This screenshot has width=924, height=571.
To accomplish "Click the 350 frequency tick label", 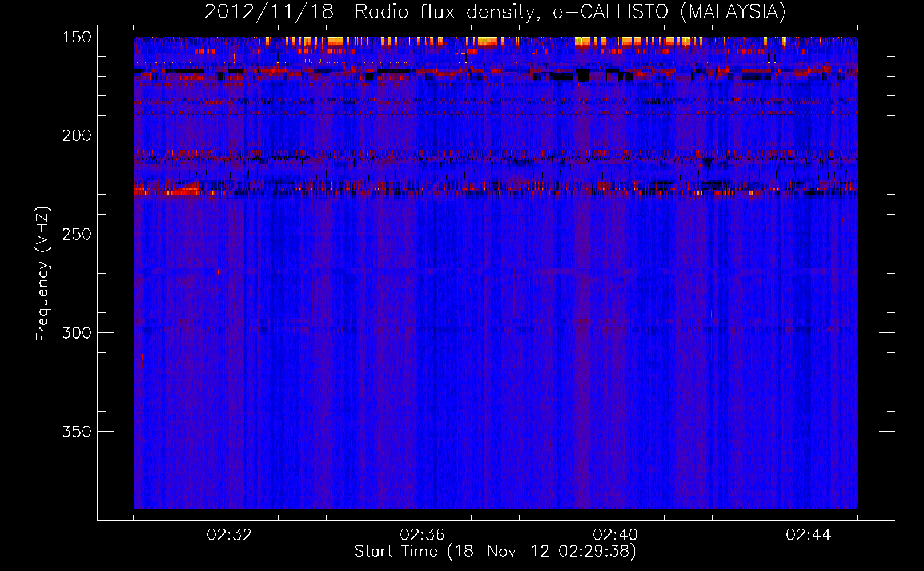I will point(77,432).
